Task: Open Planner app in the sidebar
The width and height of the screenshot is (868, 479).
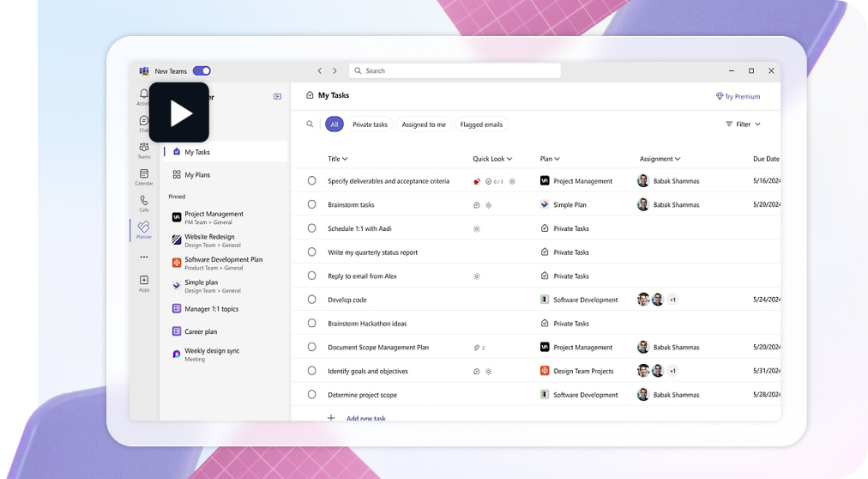Action: 144,230
